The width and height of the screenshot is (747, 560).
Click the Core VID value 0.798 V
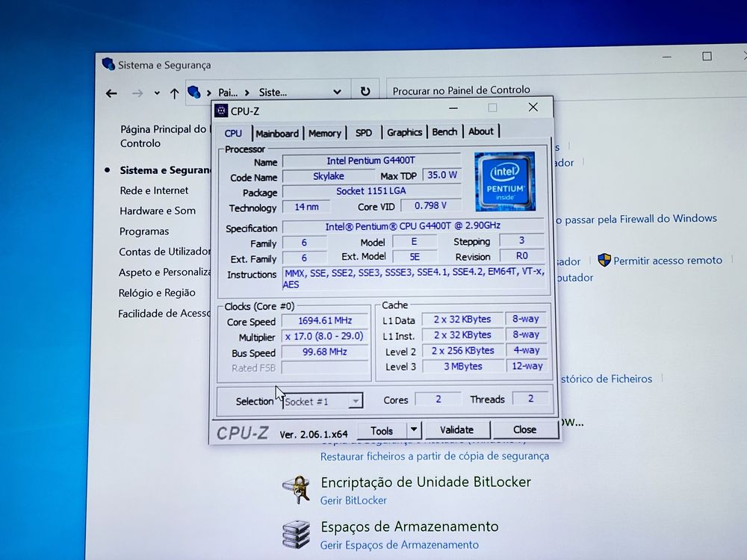(431, 206)
